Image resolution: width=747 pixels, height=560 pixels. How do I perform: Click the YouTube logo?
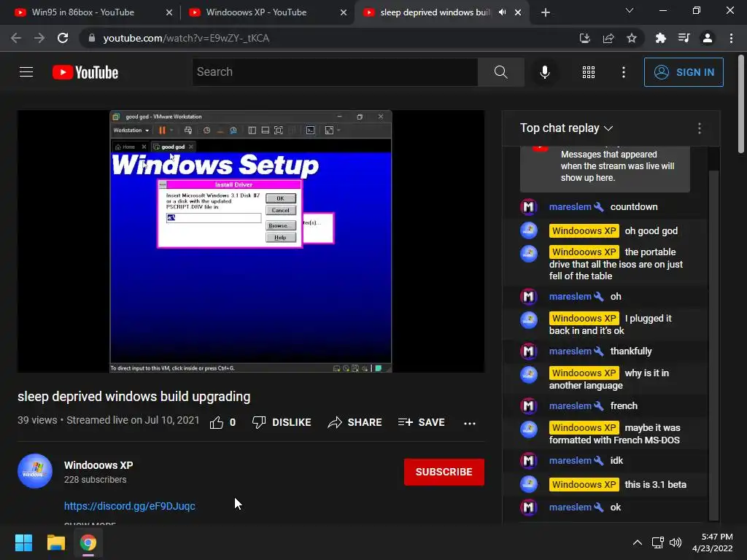[x=85, y=72]
